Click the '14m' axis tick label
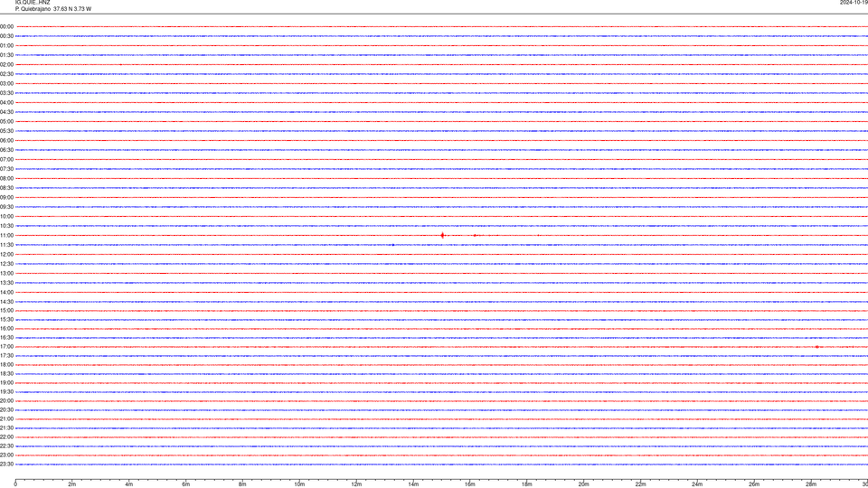Image resolution: width=868 pixels, height=488 pixels. pos(413,484)
